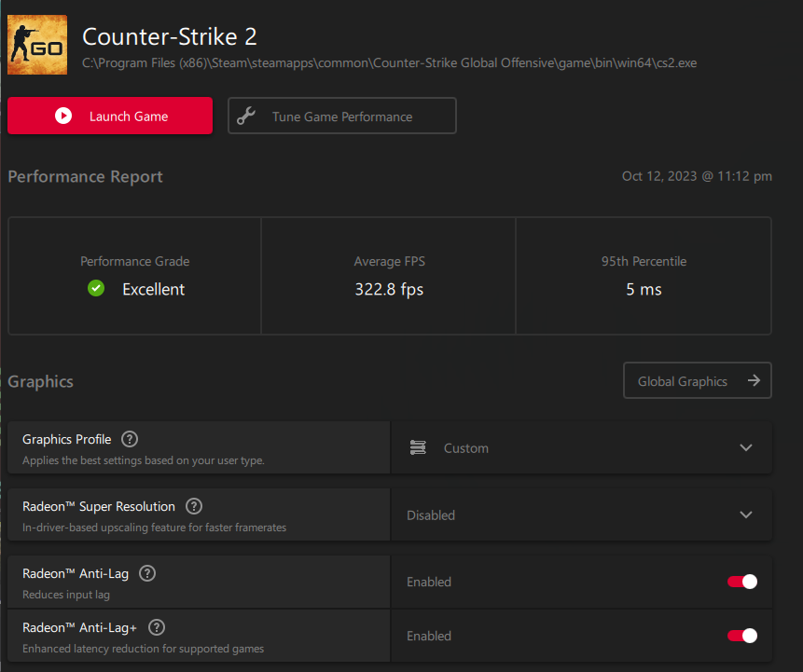
Task: Click the sliders icon next to Custom
Action: coord(419,448)
